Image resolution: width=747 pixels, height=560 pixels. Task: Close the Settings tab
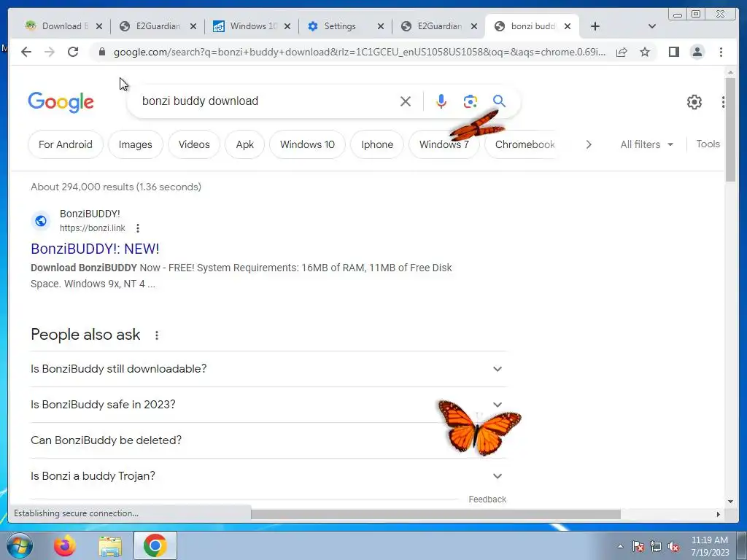tap(381, 27)
